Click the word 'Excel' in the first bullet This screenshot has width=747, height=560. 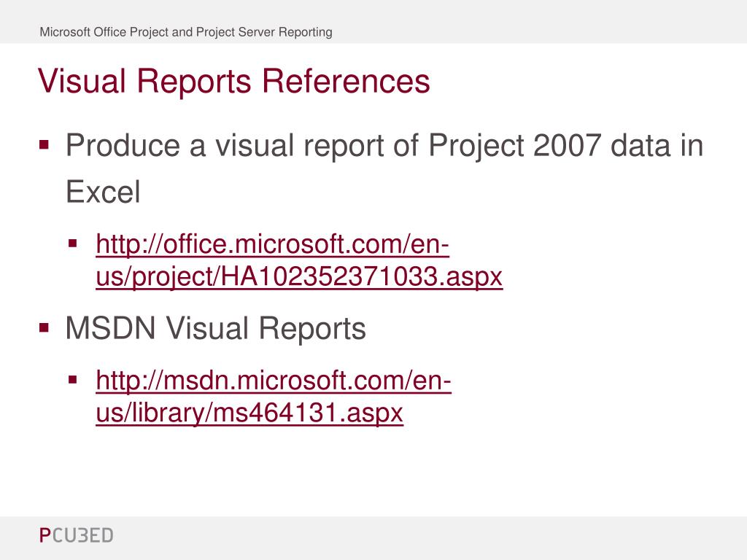pos(103,192)
